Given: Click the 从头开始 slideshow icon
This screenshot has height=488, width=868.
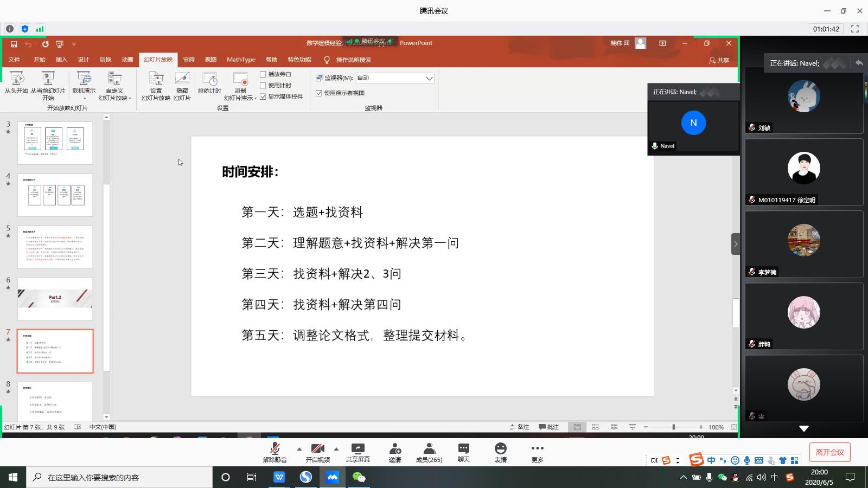Looking at the screenshot, I should click(16, 79).
